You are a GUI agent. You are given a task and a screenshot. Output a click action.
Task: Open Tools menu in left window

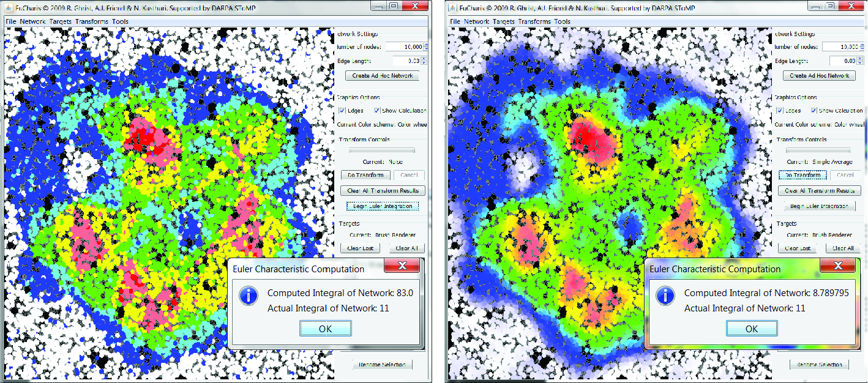pos(121,21)
